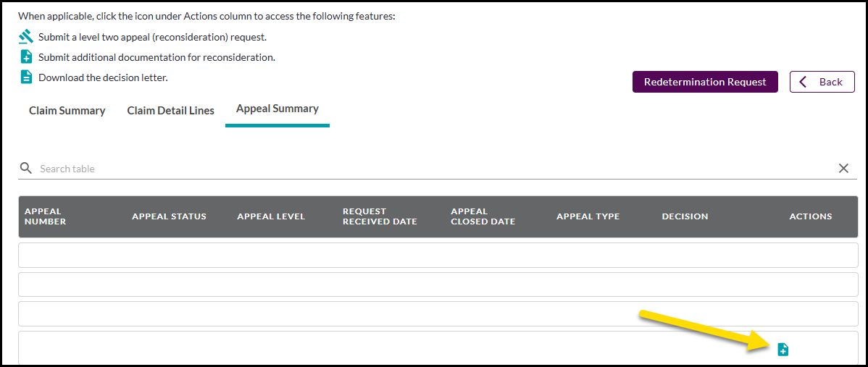Click the document-plus icon in Actions column

[x=783, y=350]
